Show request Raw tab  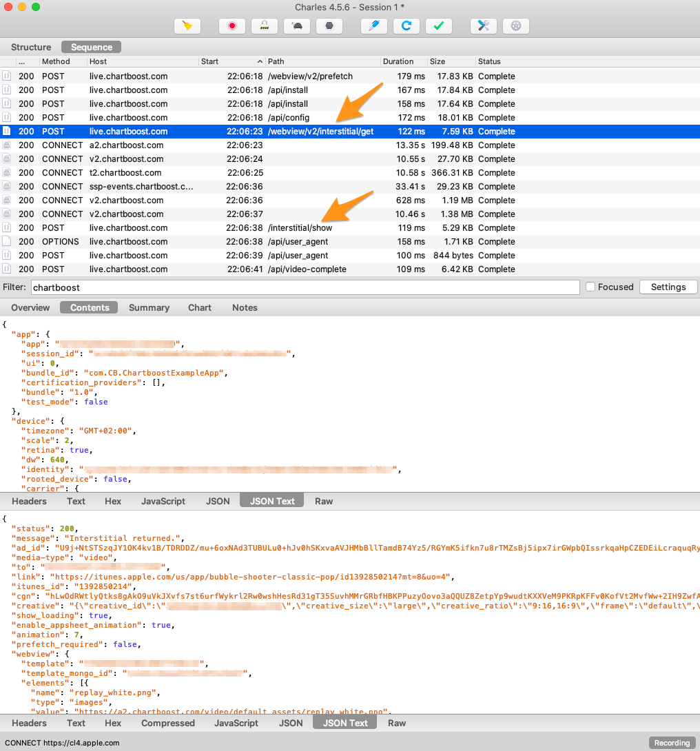(x=324, y=501)
